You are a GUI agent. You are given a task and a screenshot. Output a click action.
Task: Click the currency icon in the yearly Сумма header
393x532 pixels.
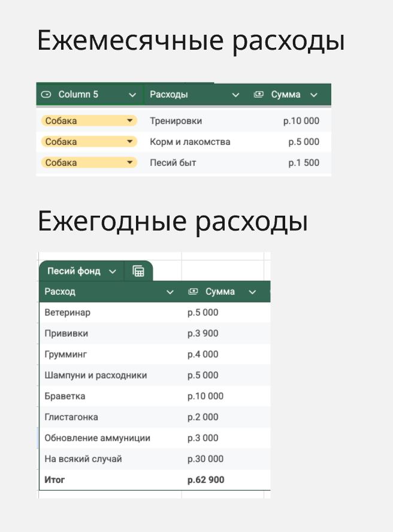pyautogui.click(x=193, y=292)
